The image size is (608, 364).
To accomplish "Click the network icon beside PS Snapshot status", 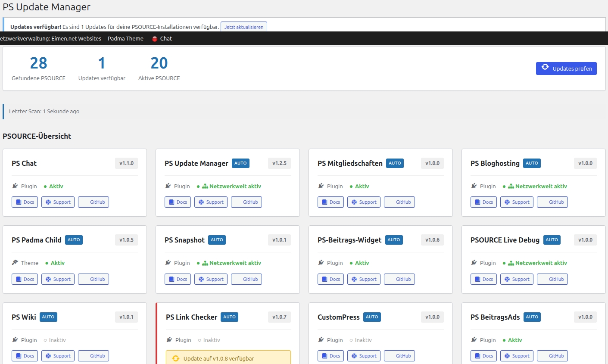I will click(x=205, y=263).
